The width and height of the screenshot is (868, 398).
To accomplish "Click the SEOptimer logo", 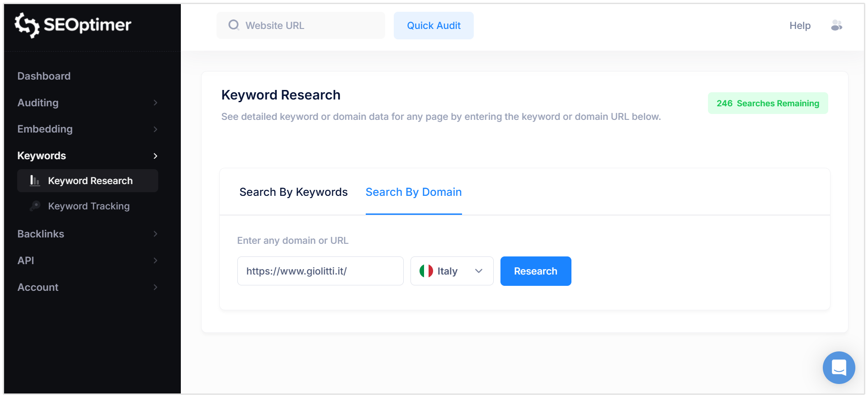I will point(73,25).
